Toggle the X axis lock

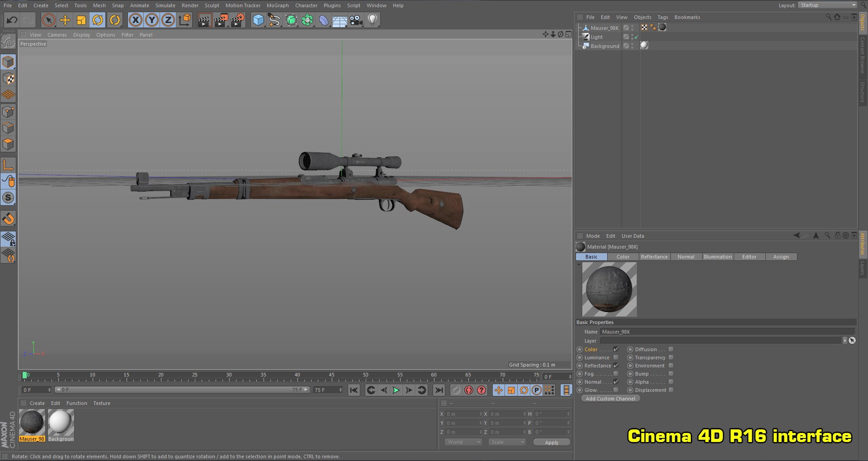pos(136,20)
